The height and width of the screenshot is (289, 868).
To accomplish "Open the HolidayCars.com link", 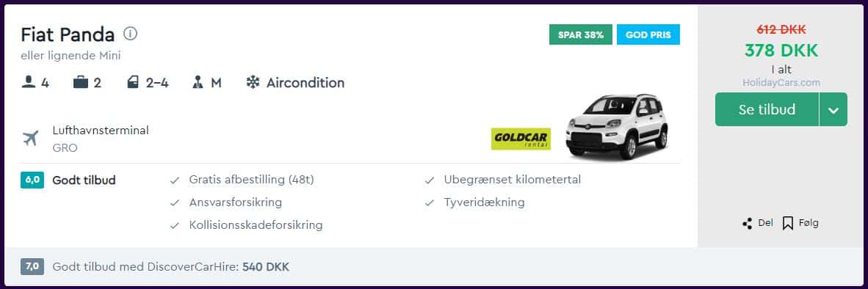I will [781, 83].
